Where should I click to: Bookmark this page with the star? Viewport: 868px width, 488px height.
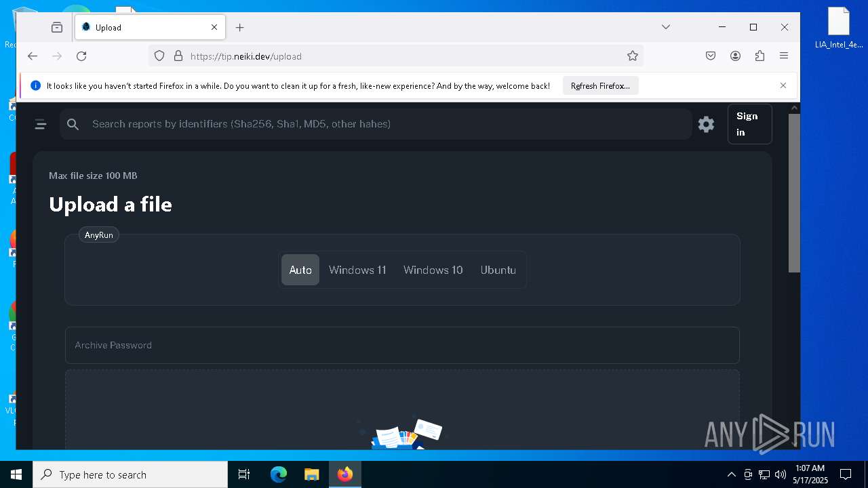click(633, 56)
